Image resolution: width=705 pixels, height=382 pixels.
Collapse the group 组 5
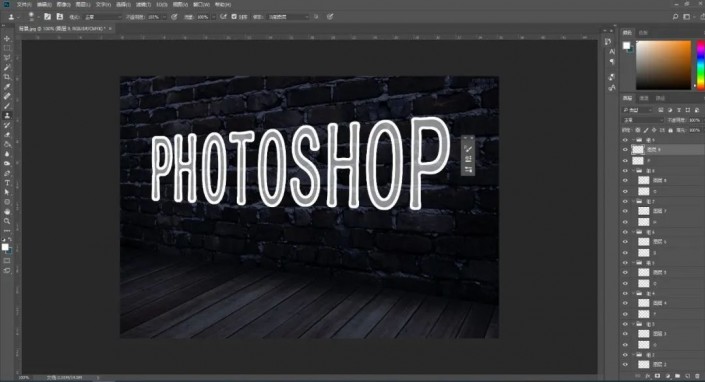pyautogui.click(x=633, y=262)
